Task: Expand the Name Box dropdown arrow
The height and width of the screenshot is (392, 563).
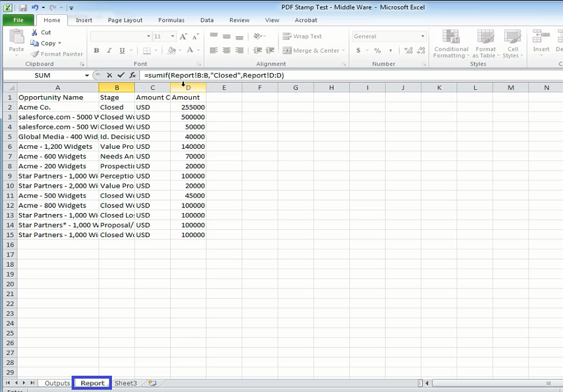Action: pos(87,76)
